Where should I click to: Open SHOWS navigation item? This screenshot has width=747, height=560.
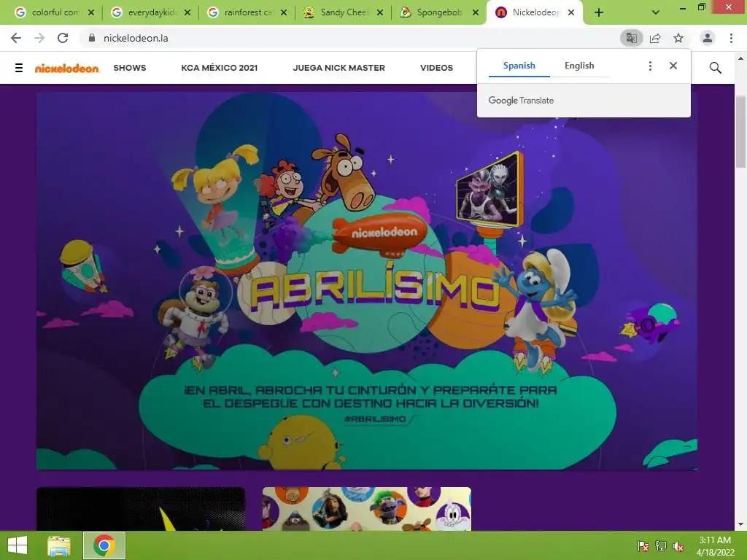pos(130,68)
